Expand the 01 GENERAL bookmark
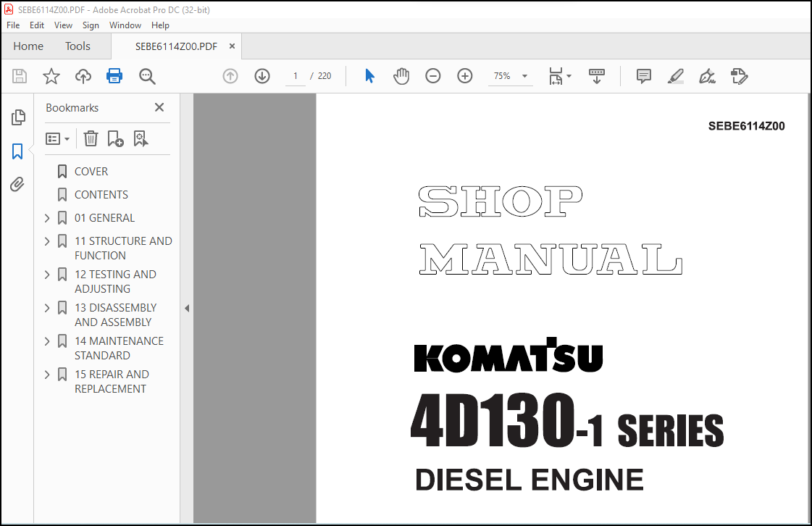Image resolution: width=812 pixels, height=526 pixels. [x=47, y=218]
